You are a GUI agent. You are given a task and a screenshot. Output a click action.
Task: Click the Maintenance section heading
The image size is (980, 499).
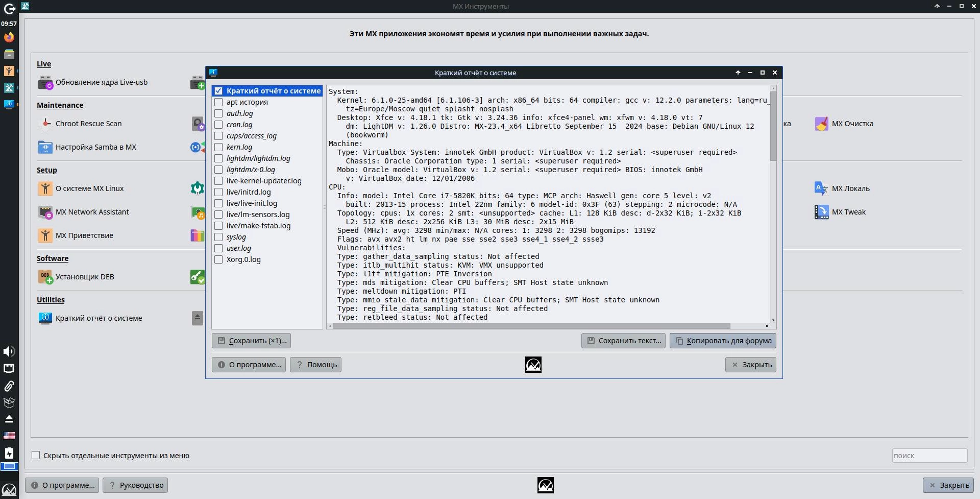click(x=60, y=105)
